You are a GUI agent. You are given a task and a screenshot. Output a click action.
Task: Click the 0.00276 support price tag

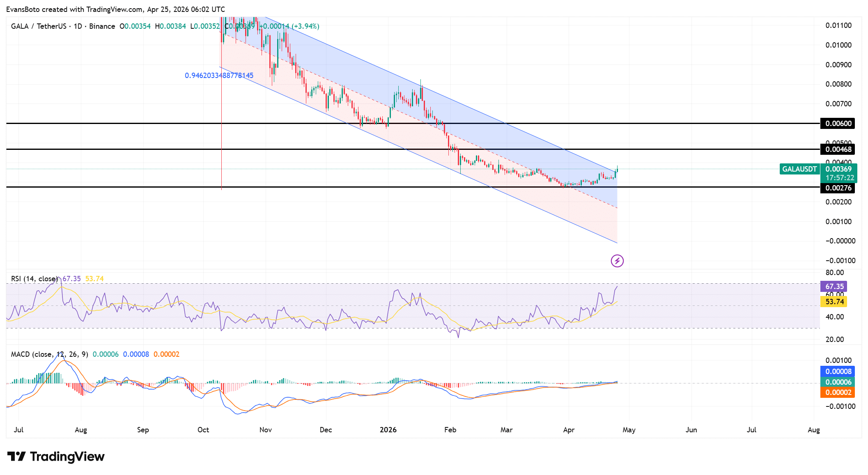[838, 188]
